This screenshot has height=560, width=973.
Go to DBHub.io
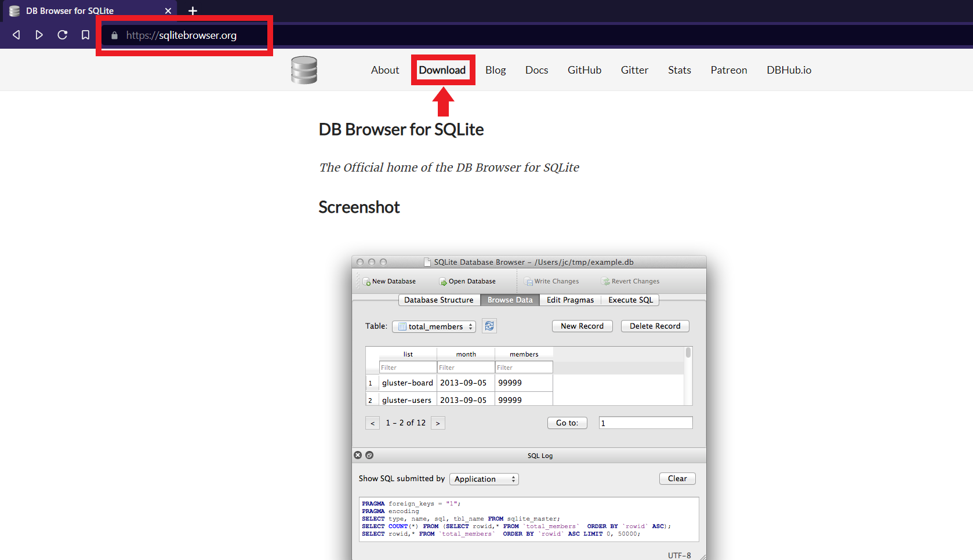pos(789,70)
